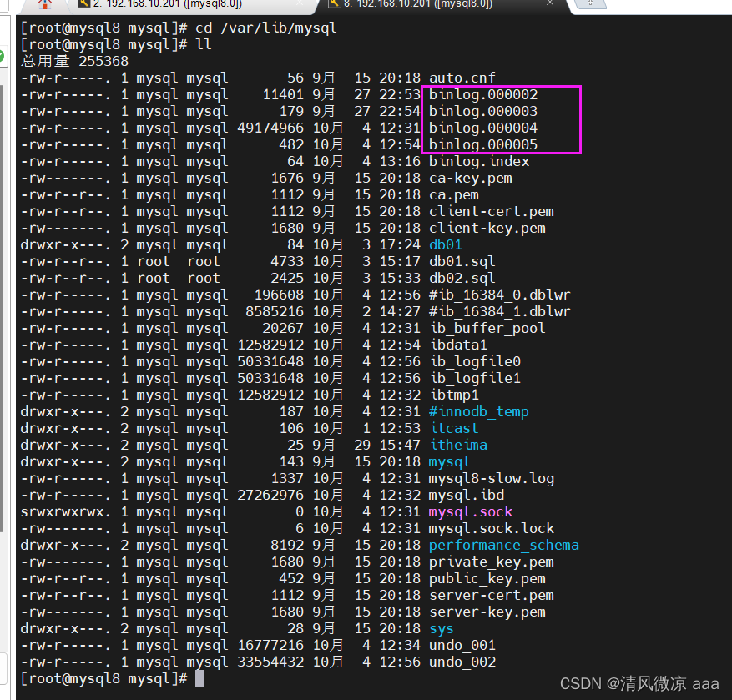Place cursor at the last shell prompt
Image resolution: width=732 pixels, height=700 pixels.
(x=199, y=678)
